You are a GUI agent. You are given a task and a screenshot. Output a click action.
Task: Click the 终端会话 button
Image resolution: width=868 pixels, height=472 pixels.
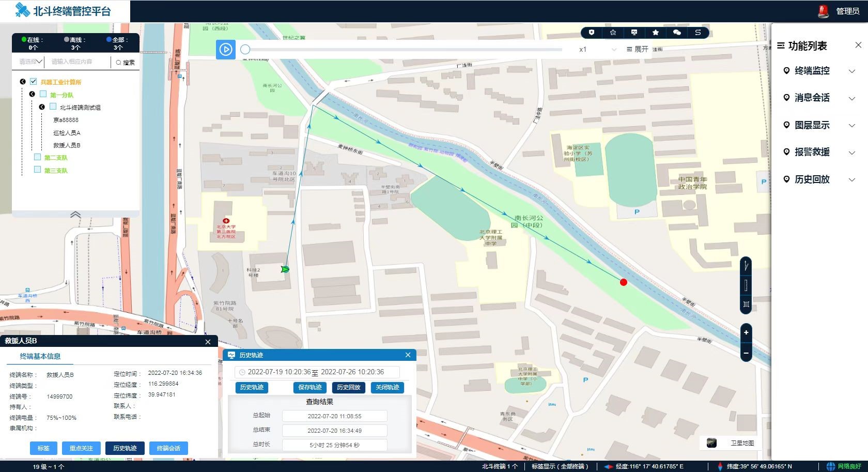pos(168,448)
